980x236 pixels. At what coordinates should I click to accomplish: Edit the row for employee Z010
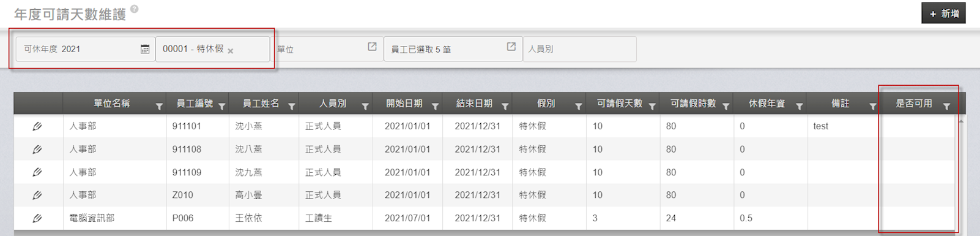click(37, 195)
